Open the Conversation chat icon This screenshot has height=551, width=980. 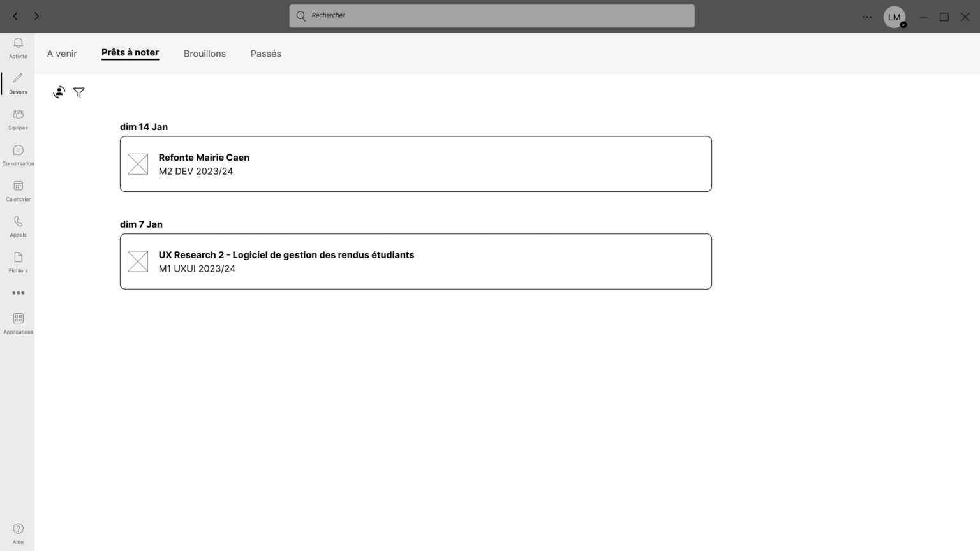18,151
